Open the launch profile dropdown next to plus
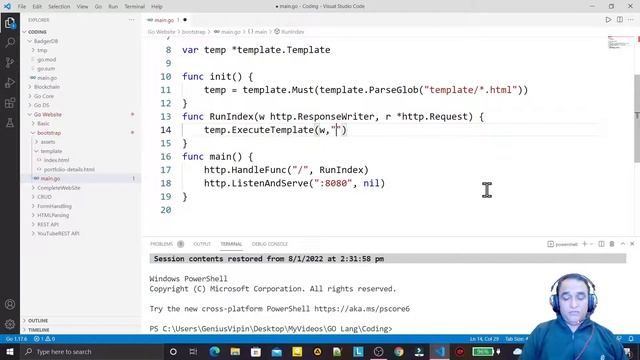Image resolution: width=640 pixels, height=360 pixels. 591,244
